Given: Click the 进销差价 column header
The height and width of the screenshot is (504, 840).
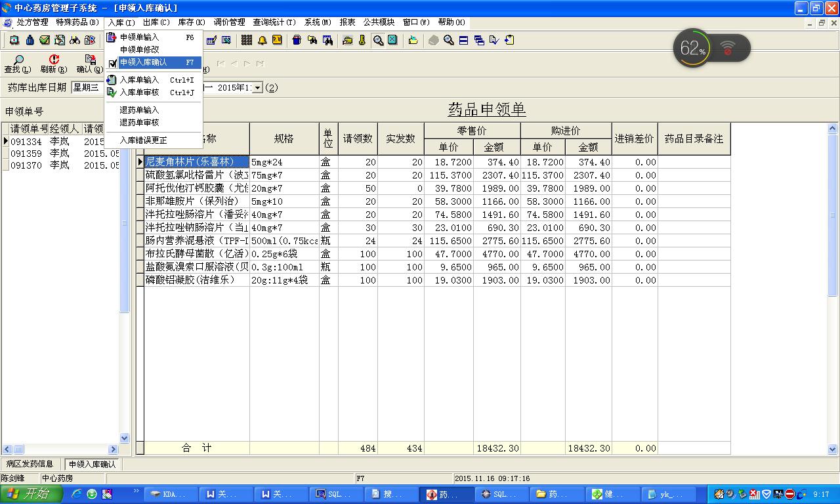Looking at the screenshot, I should pos(635,138).
